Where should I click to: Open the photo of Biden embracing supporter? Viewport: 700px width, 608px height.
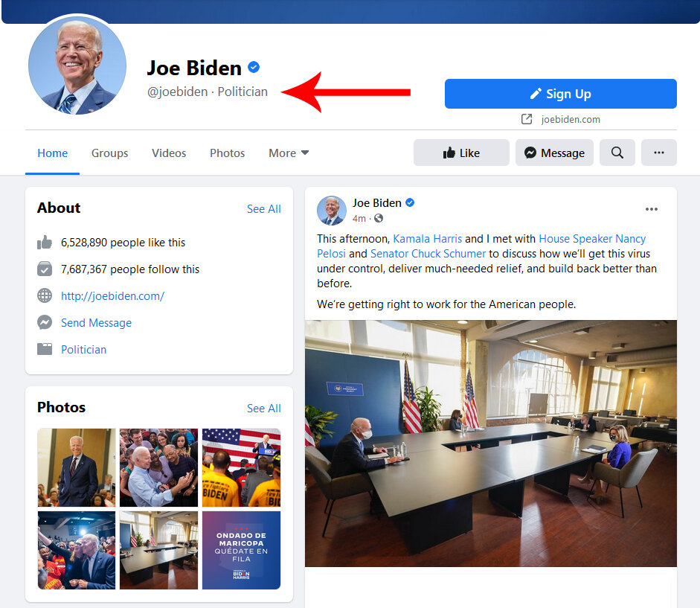(x=77, y=551)
